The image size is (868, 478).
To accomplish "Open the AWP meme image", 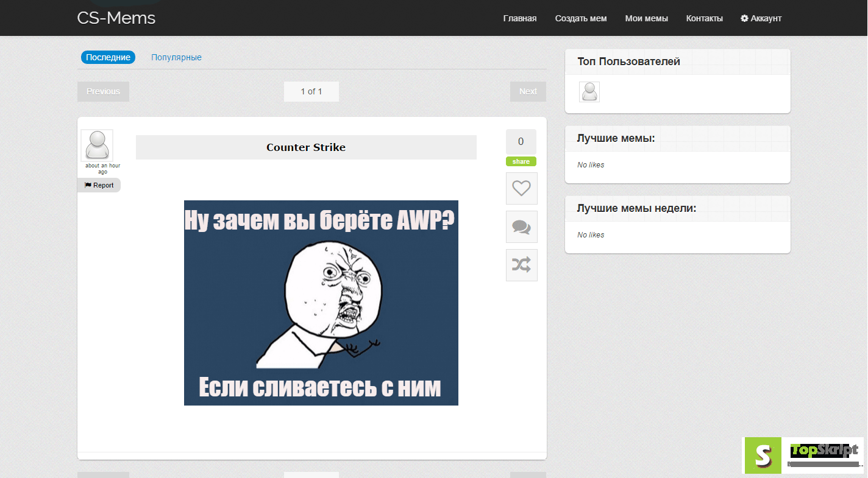I will (321, 303).
